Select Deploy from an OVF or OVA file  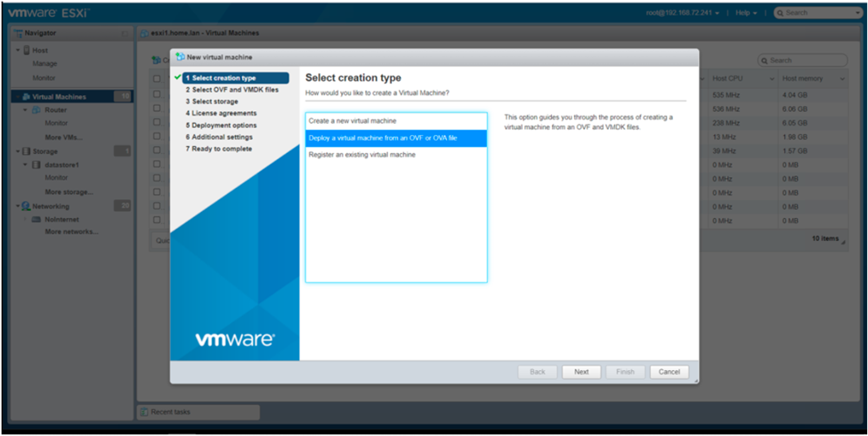396,138
